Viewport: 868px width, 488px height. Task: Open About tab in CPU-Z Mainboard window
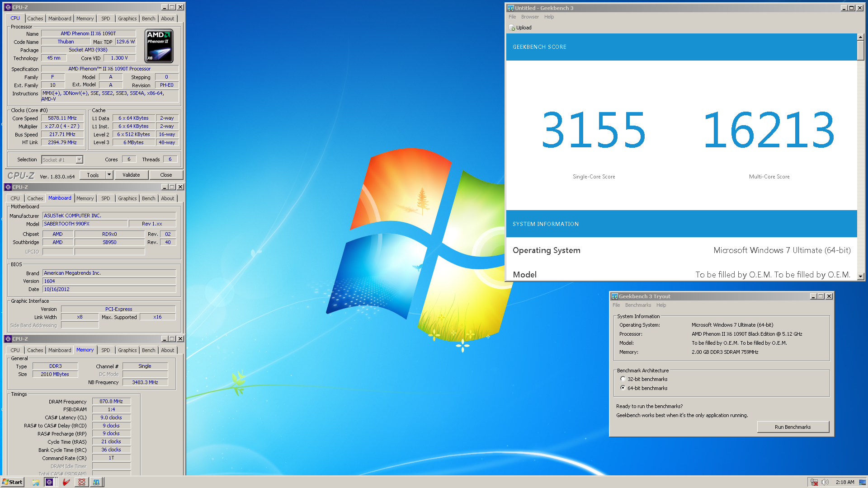(x=167, y=198)
